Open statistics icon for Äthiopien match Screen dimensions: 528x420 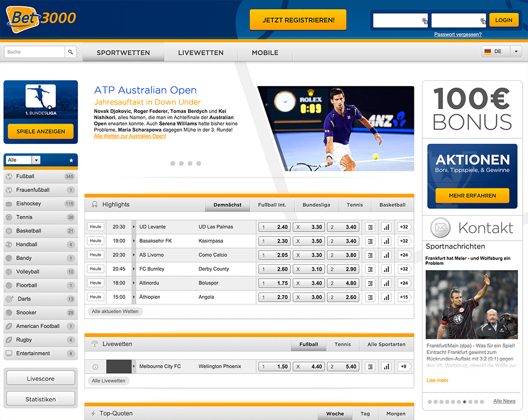tap(386, 297)
